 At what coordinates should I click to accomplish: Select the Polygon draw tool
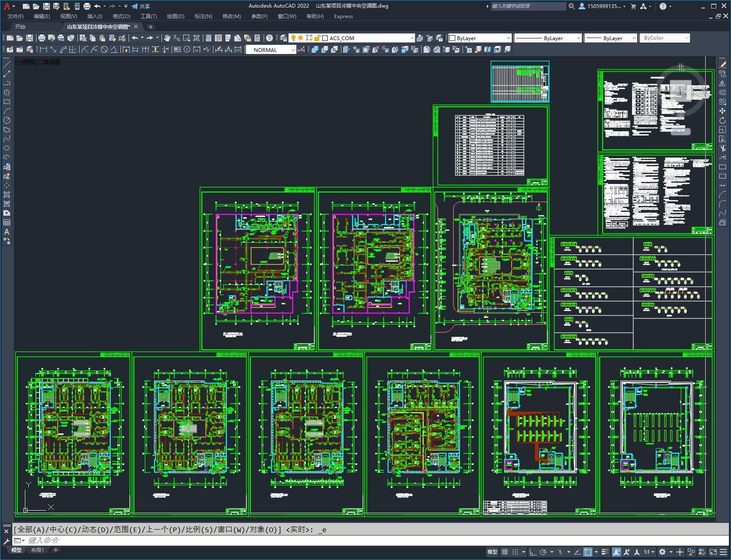[7, 92]
